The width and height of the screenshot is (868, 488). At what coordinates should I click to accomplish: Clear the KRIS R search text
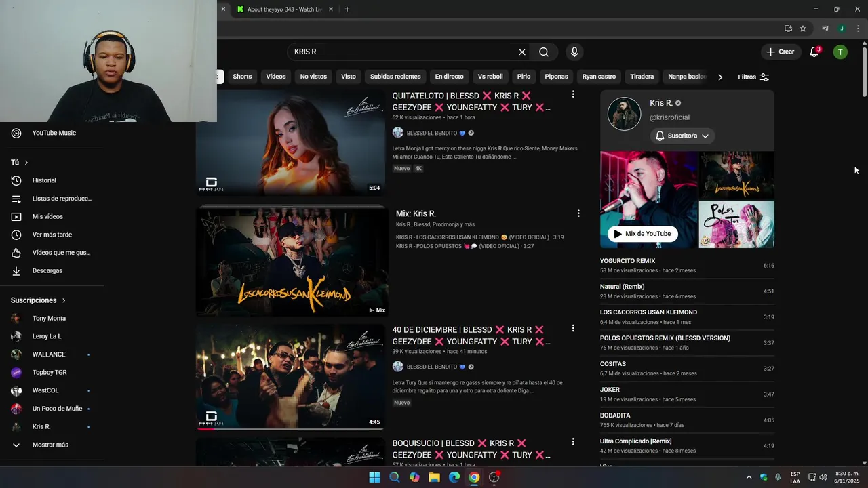pos(522,52)
